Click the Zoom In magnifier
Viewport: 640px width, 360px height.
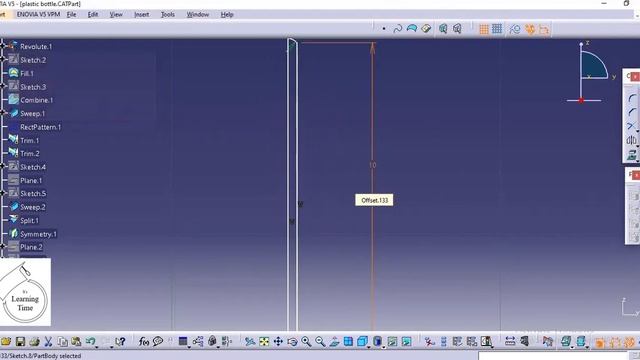pos(306,341)
